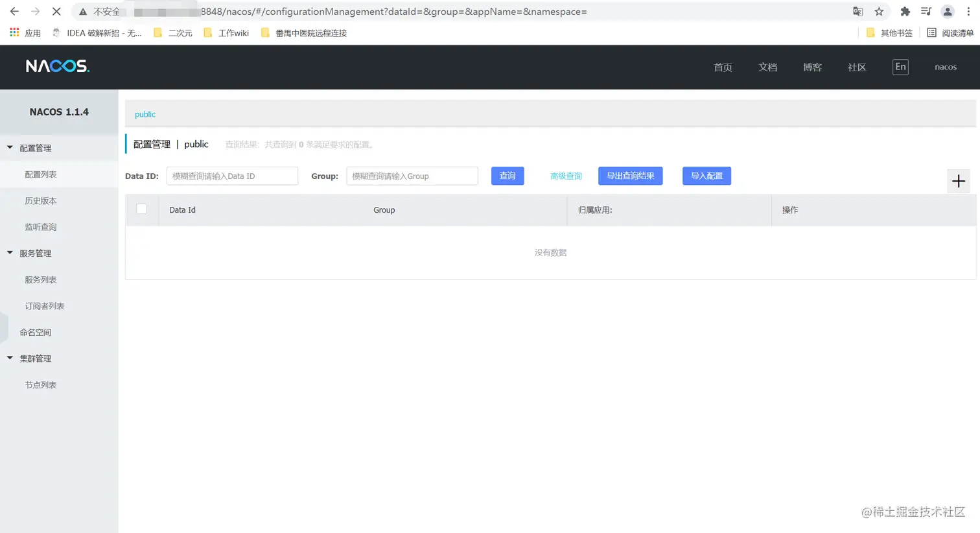Viewport: 980px width, 533px height.
Task: Click the 查询 search button
Action: coord(507,176)
